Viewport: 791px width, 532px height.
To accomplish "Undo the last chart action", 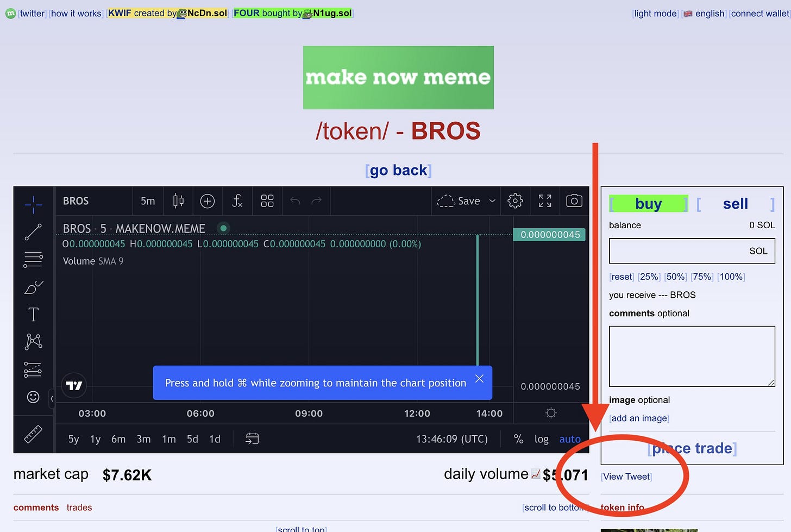I will pyautogui.click(x=295, y=201).
